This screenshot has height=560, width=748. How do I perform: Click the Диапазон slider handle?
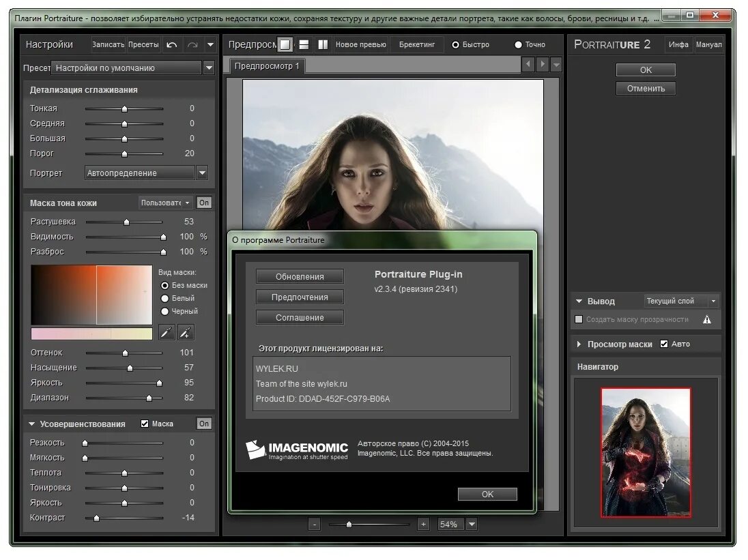click(149, 398)
